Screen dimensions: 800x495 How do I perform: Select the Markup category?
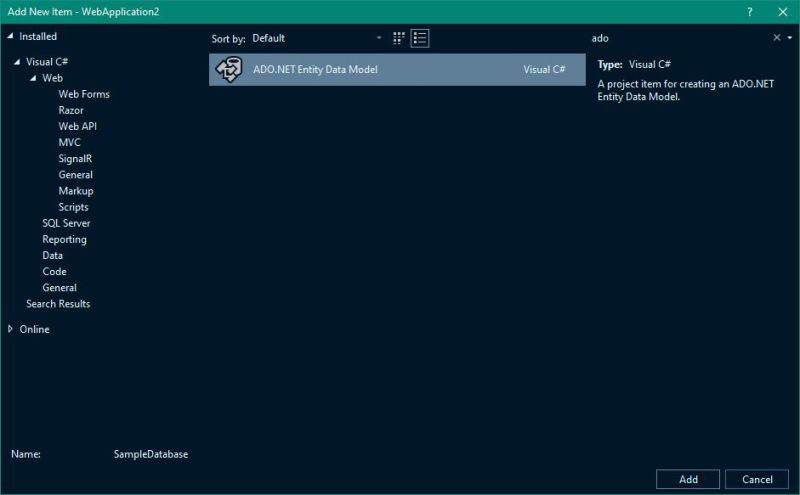pyautogui.click(x=76, y=191)
